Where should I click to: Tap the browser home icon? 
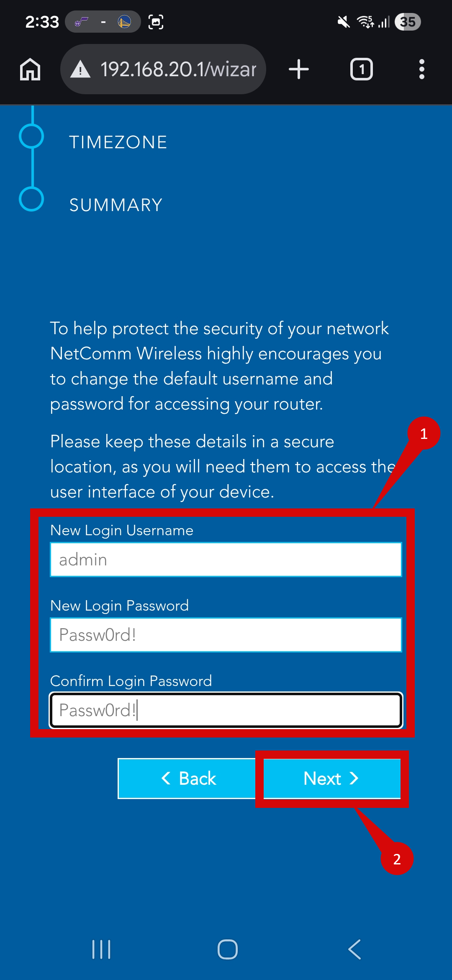tap(30, 69)
